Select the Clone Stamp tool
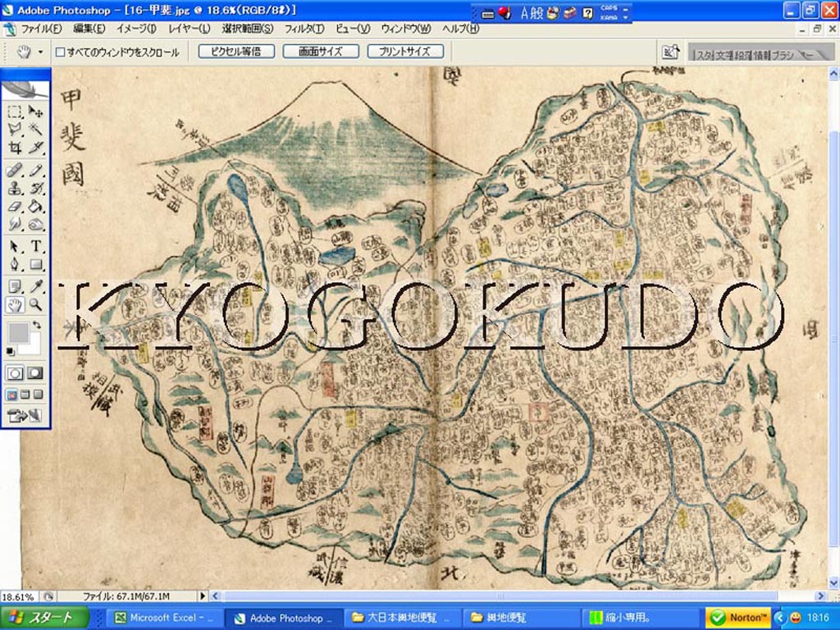Viewport: 840px width, 630px height. (15, 189)
